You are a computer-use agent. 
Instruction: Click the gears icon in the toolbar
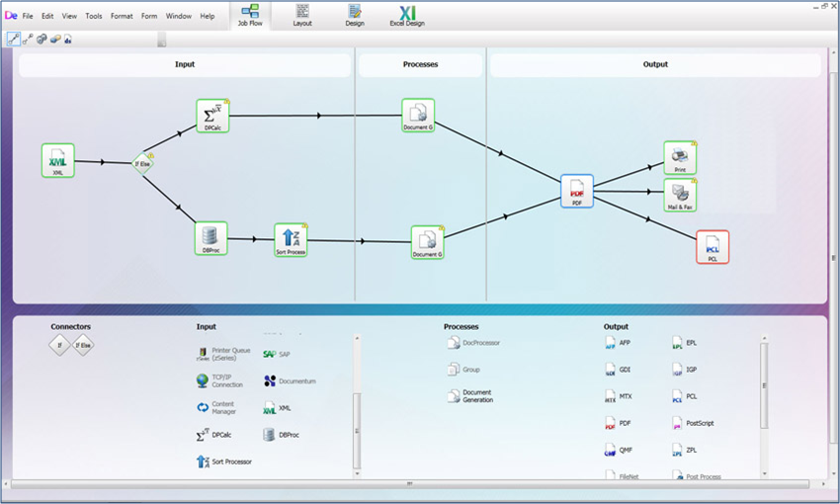tap(42, 40)
